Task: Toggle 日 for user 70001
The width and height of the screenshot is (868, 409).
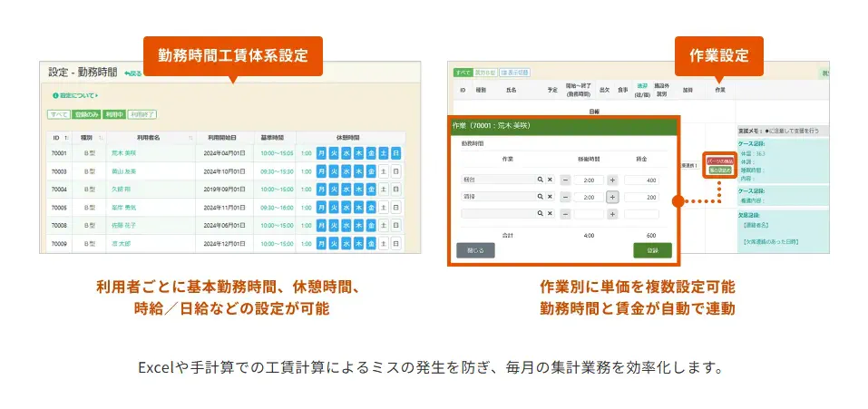Action: pos(395,153)
